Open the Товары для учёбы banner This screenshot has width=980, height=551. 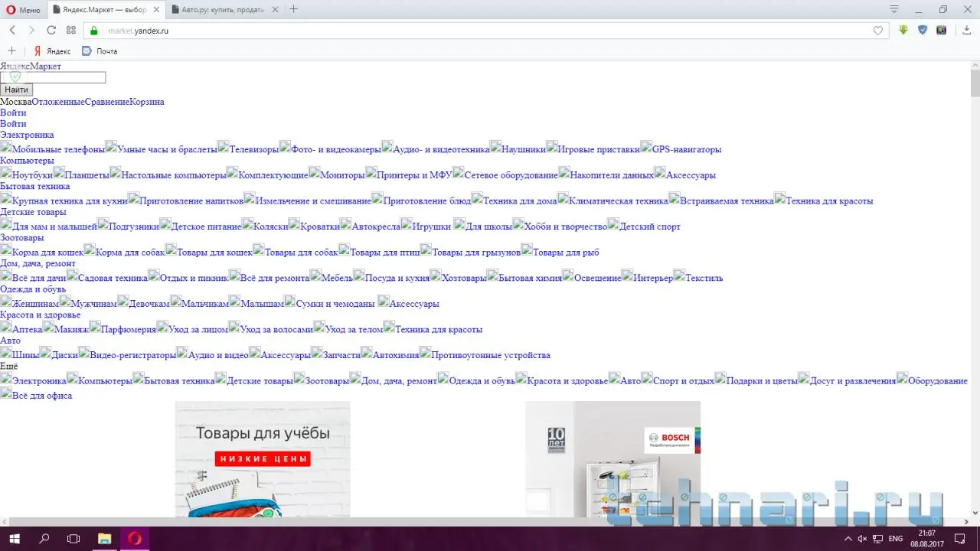[263, 459]
